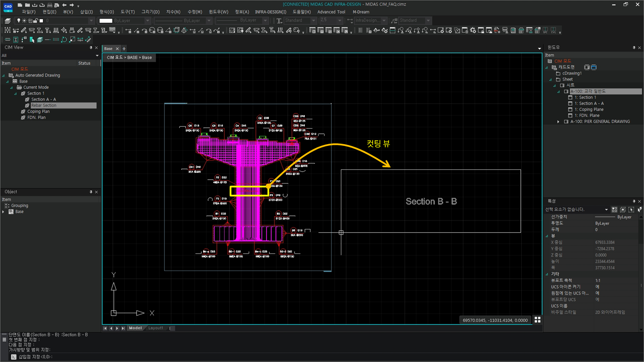
Task: Click the text style icon
Action: (x=279, y=21)
